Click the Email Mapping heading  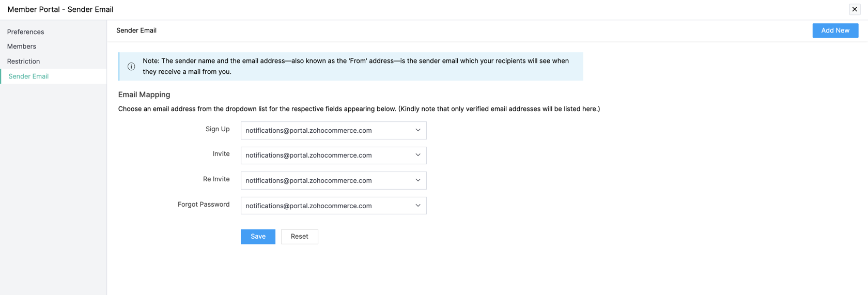pos(144,95)
